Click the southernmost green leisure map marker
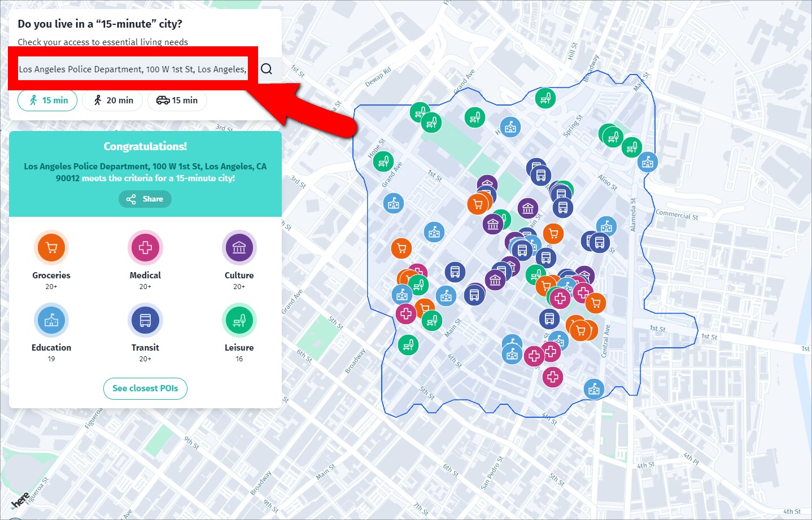The width and height of the screenshot is (812, 520). (x=408, y=344)
